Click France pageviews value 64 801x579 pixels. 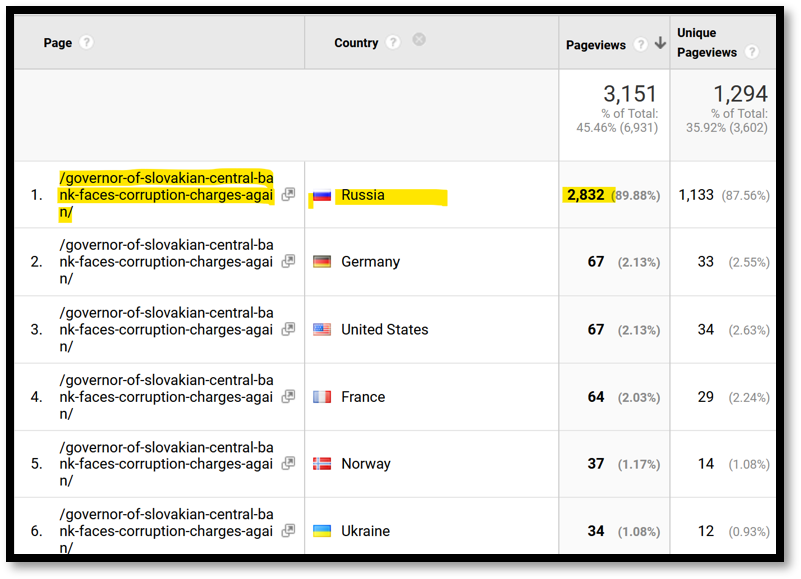click(x=596, y=397)
